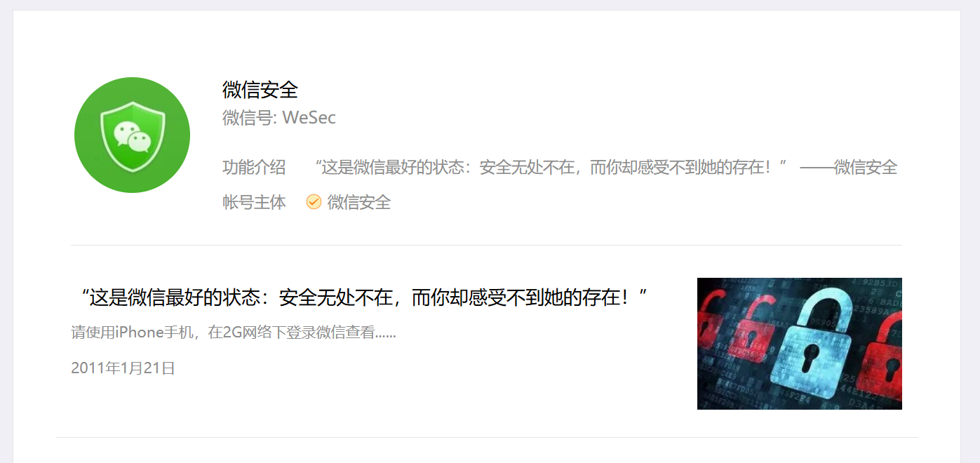This screenshot has height=463, width=980.
Task: Click the orange verified checkmark badge
Action: coord(314,202)
